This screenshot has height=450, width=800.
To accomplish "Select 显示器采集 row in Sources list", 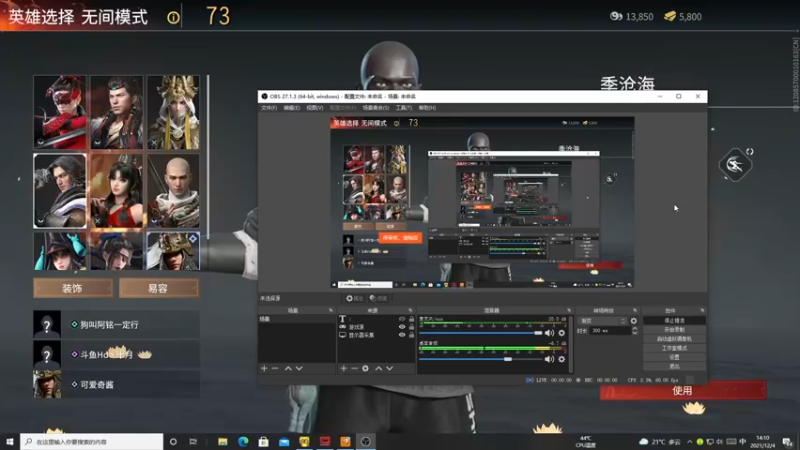I will tap(376, 335).
